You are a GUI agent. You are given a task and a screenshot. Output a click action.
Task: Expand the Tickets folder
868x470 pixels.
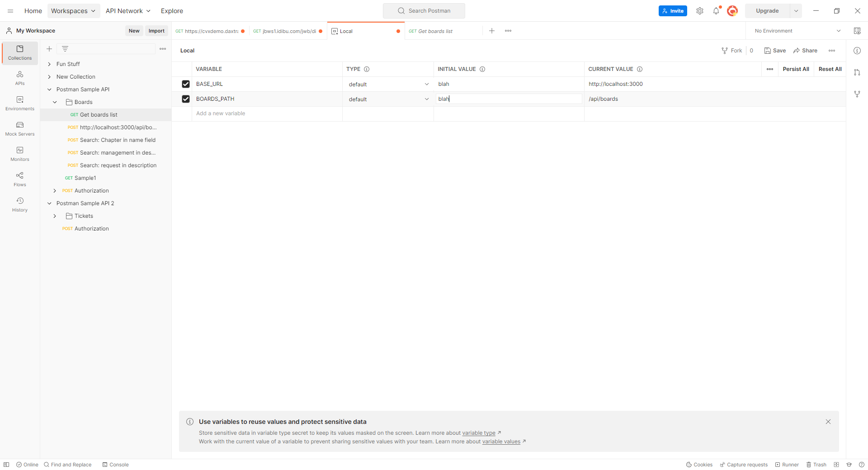click(x=55, y=216)
